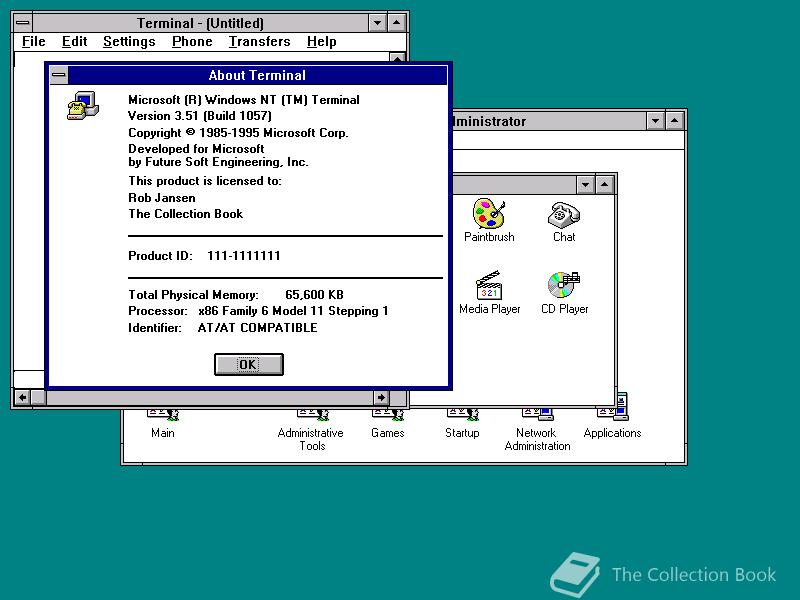Open the Administrative Tools group icon

click(313, 414)
